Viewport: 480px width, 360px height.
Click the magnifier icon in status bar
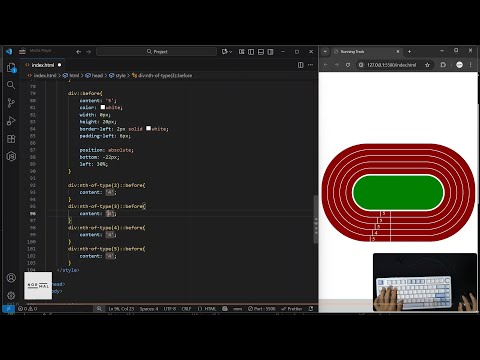tap(99, 309)
